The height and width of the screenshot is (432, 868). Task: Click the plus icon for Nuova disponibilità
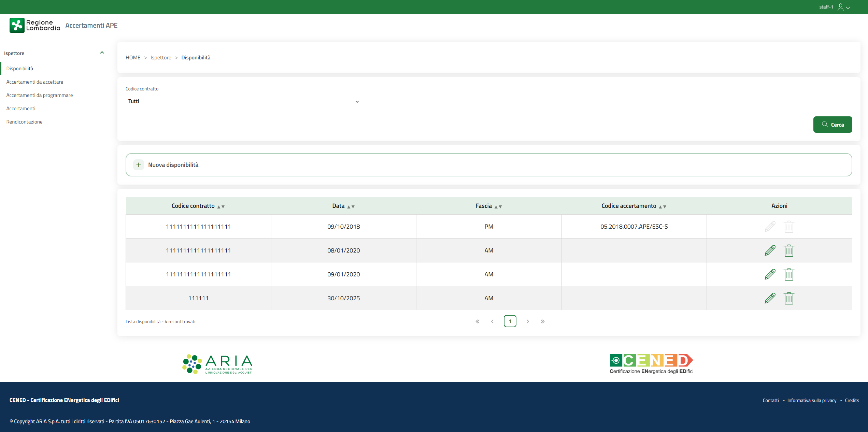(x=139, y=165)
